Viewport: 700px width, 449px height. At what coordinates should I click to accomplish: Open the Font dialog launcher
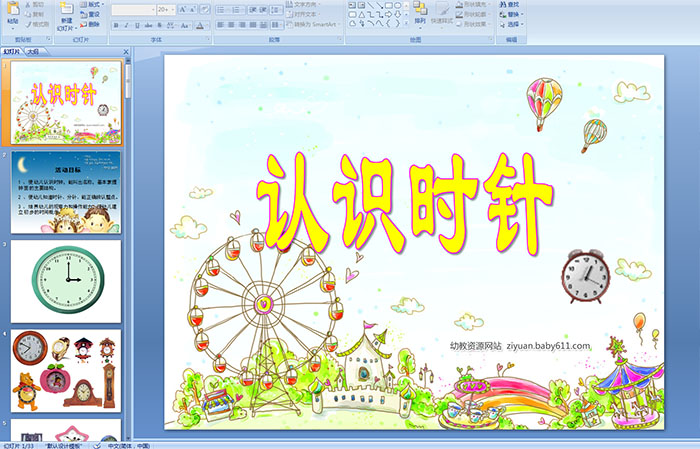[208, 39]
